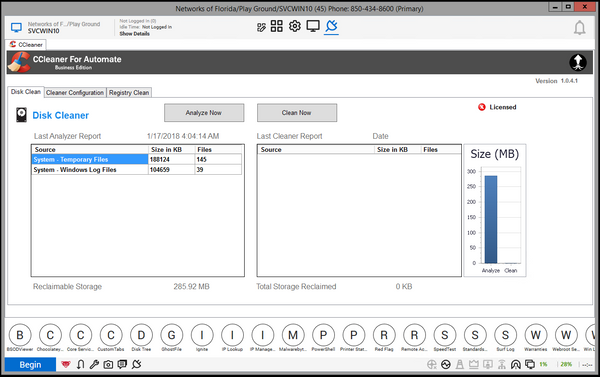The height and width of the screenshot is (377, 600).
Task: Click the wrench tool icon in bottom bar
Action: (94, 364)
